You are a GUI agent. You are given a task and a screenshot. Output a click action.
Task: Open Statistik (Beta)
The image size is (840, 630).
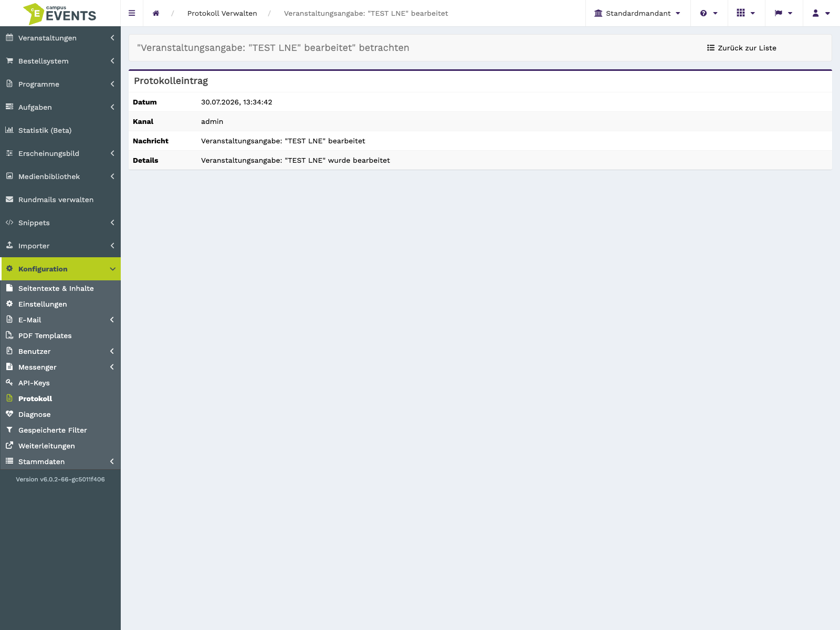point(60,130)
